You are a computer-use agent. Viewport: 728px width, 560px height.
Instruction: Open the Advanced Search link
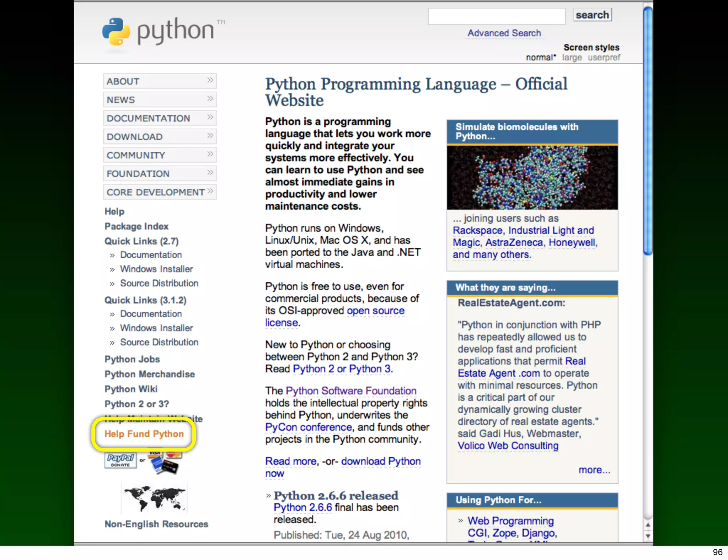pos(504,33)
